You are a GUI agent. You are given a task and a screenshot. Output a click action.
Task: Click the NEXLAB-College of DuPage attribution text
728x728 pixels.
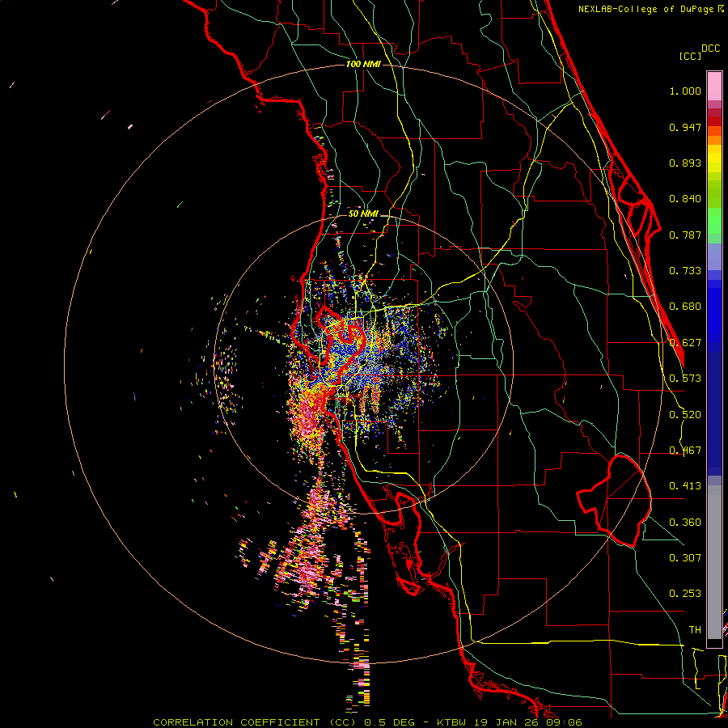point(645,9)
